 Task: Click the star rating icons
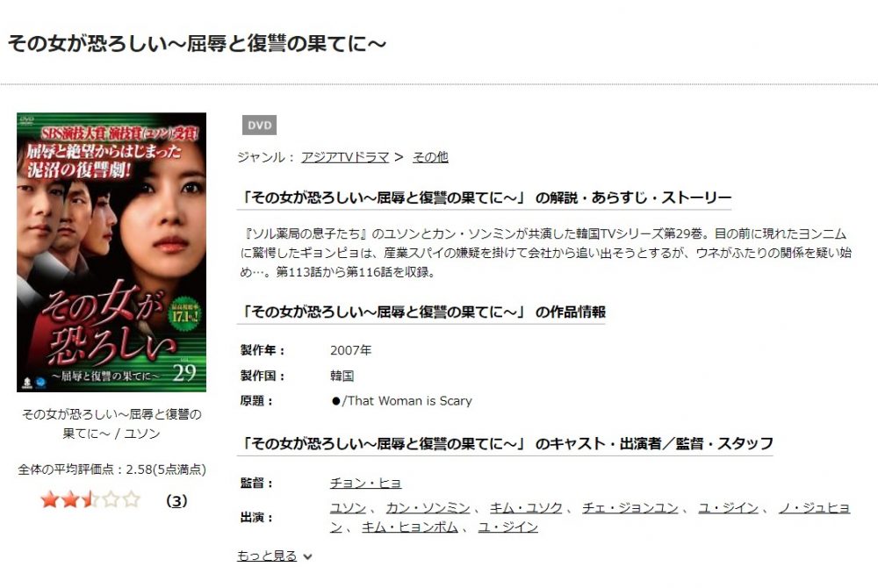[x=90, y=499]
